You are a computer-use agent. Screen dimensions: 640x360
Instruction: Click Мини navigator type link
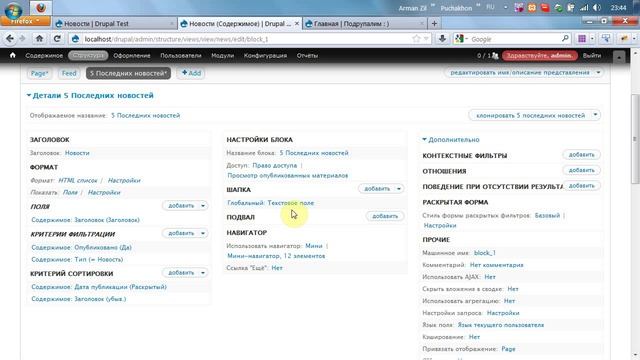tap(314, 246)
